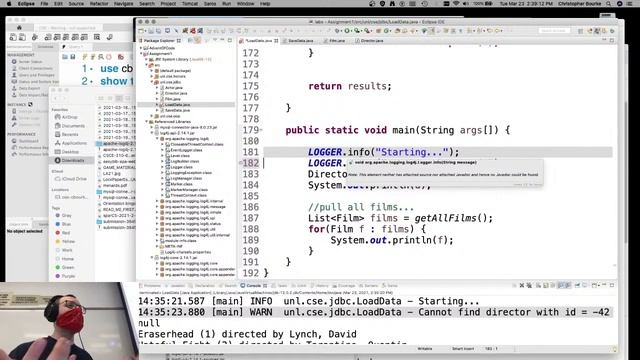Expand the unl.cse.oop package
640x360 pixels.
click(152, 116)
